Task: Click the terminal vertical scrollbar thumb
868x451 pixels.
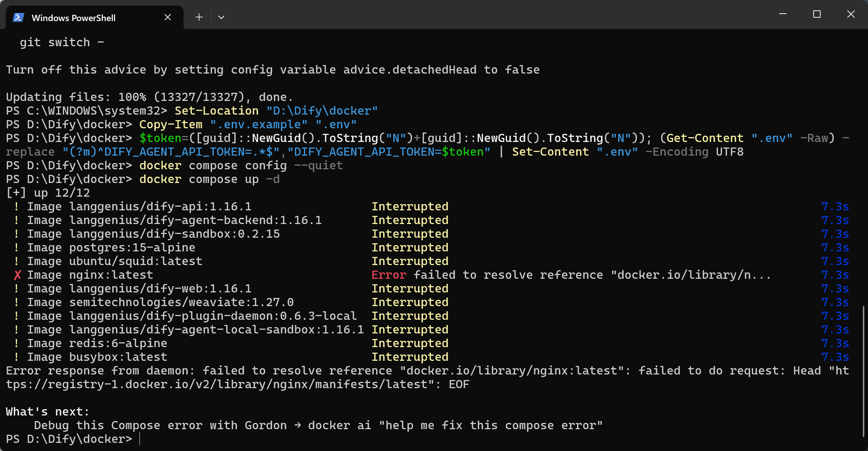Action: 864,371
